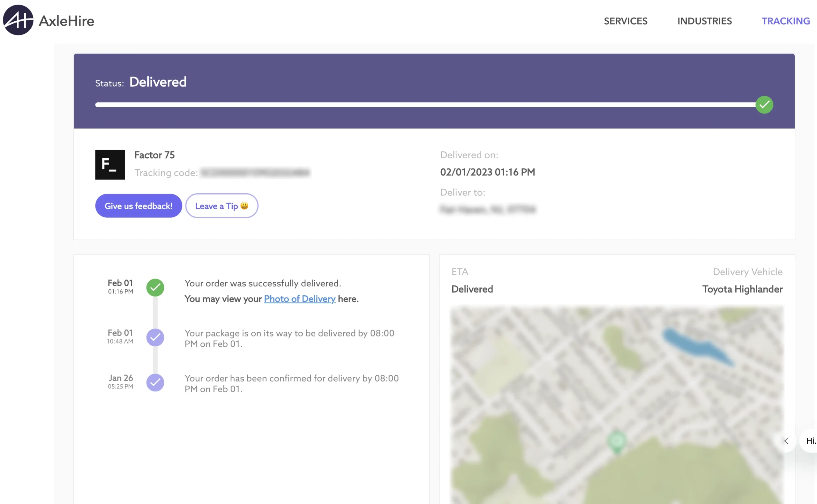Open the SERVICES navigation menu
817x504 pixels.
(x=626, y=20)
